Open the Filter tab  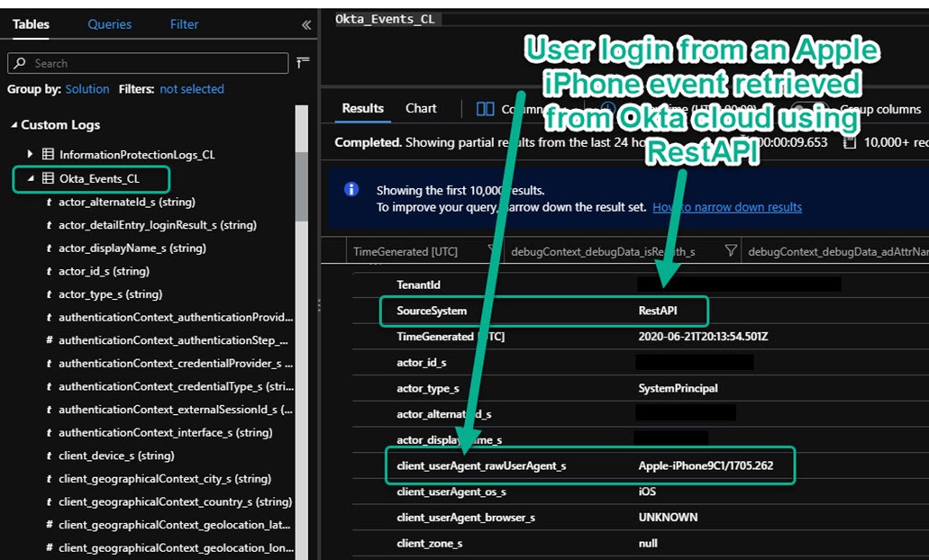(184, 24)
